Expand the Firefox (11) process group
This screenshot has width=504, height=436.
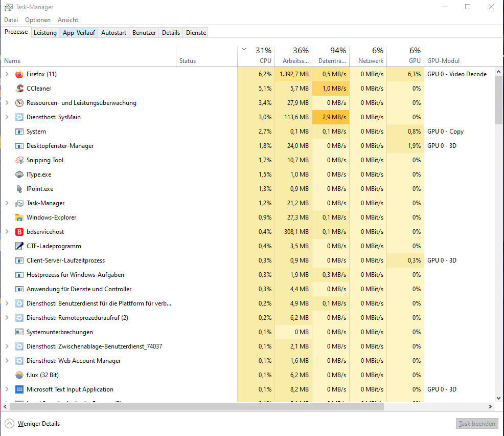click(x=7, y=74)
